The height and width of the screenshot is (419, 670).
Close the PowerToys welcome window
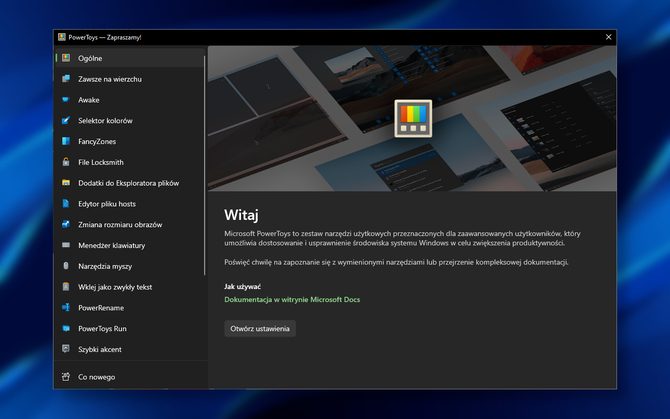click(608, 37)
